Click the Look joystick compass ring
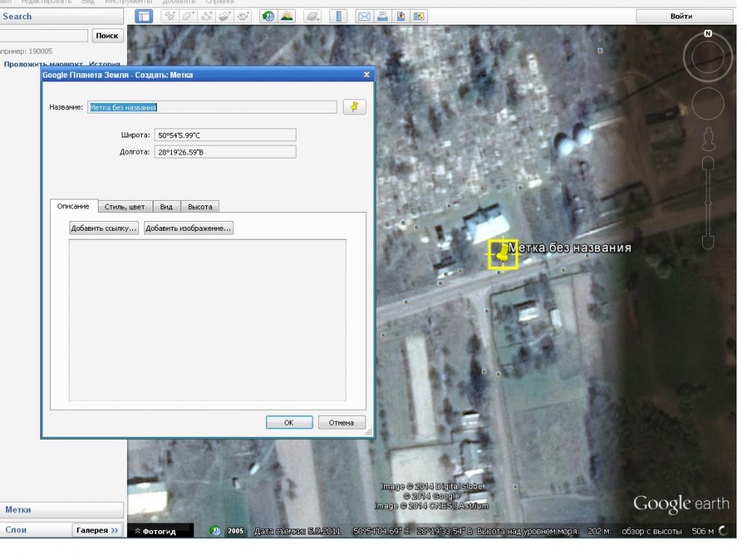The height and width of the screenshot is (560, 747). coord(707,57)
